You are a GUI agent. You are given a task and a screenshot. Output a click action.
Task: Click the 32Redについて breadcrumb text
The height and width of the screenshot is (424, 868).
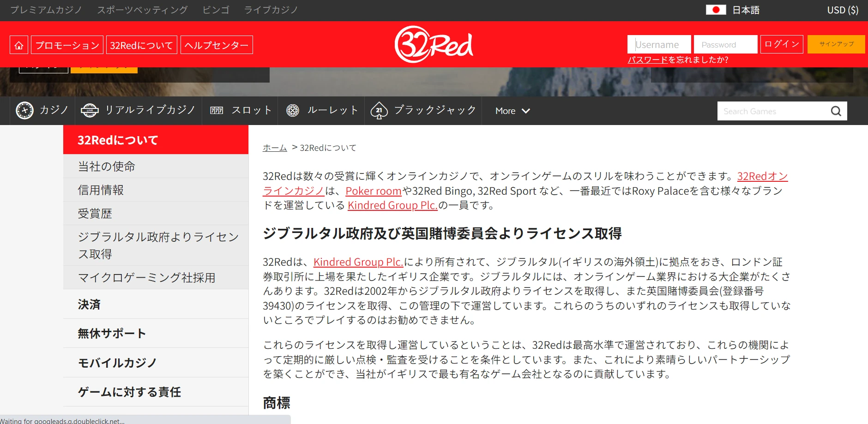coord(328,148)
